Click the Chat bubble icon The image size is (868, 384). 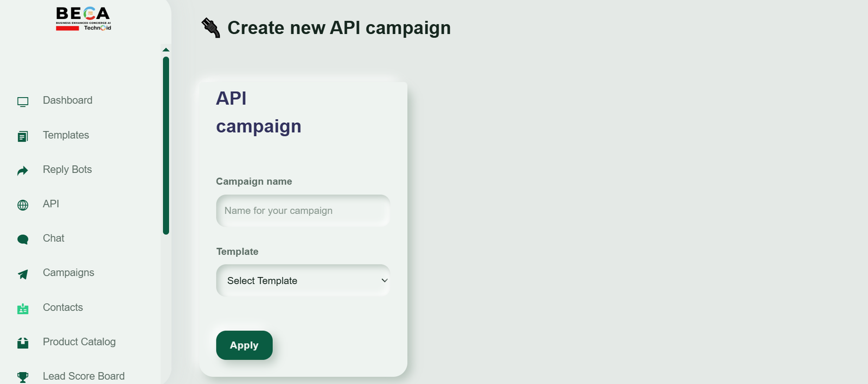[23, 239]
